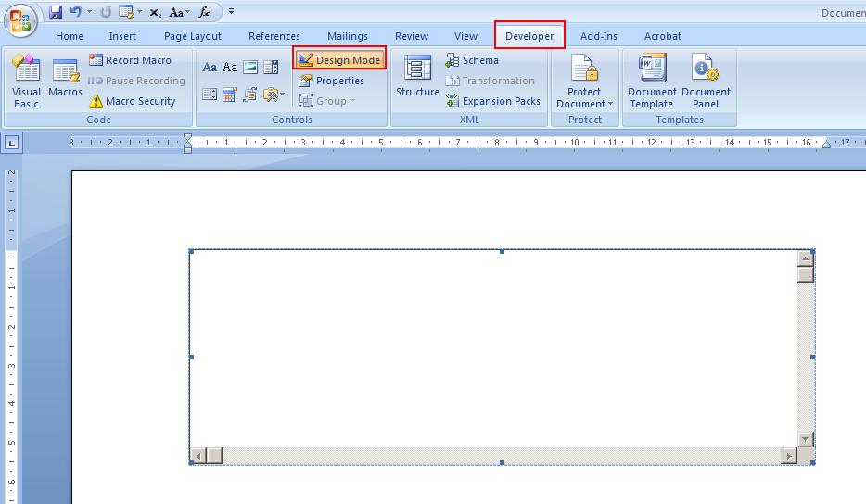
Task: Open the Office button menu
Action: point(20,21)
